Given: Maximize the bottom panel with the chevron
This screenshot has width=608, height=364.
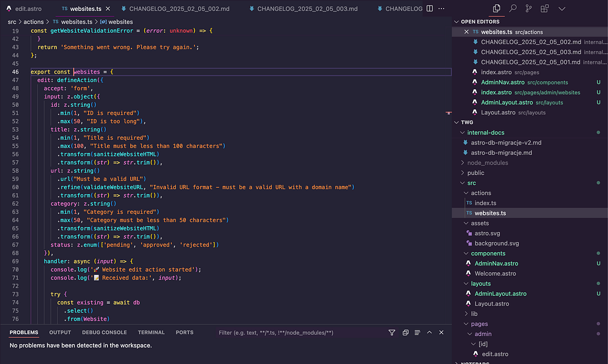Looking at the screenshot, I should 429,332.
